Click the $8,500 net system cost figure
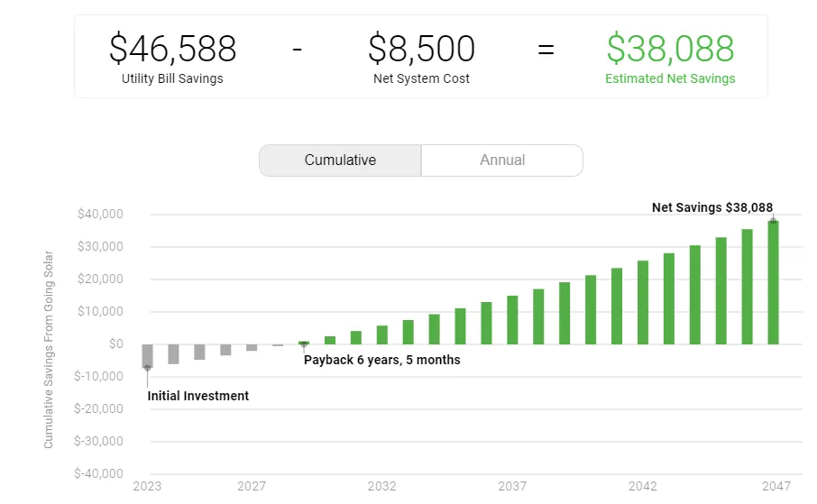 pyautogui.click(x=421, y=49)
